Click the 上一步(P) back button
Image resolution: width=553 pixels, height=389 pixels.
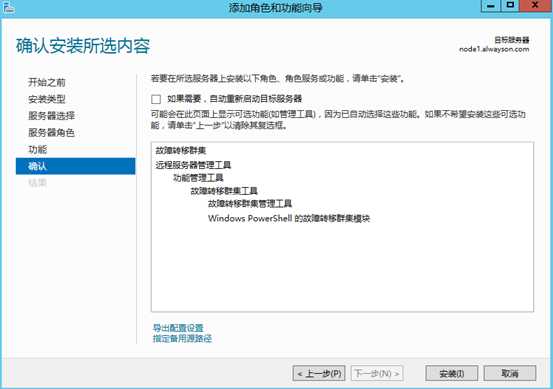tap(319, 373)
